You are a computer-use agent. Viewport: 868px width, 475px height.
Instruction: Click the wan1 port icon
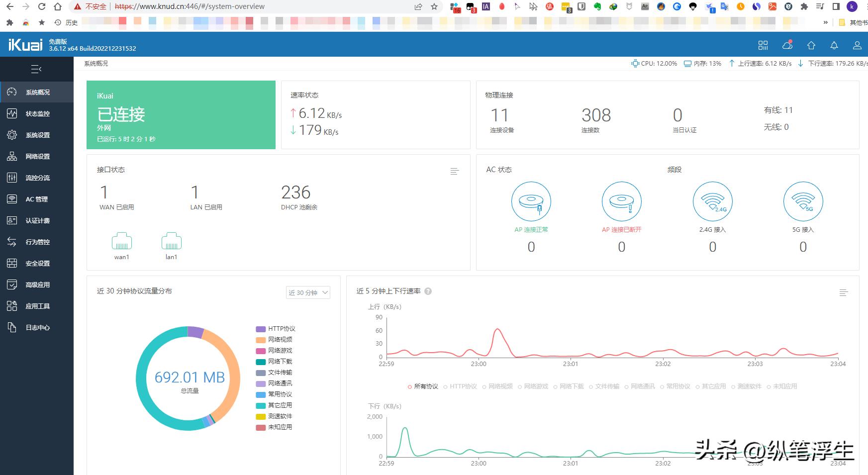click(121, 241)
